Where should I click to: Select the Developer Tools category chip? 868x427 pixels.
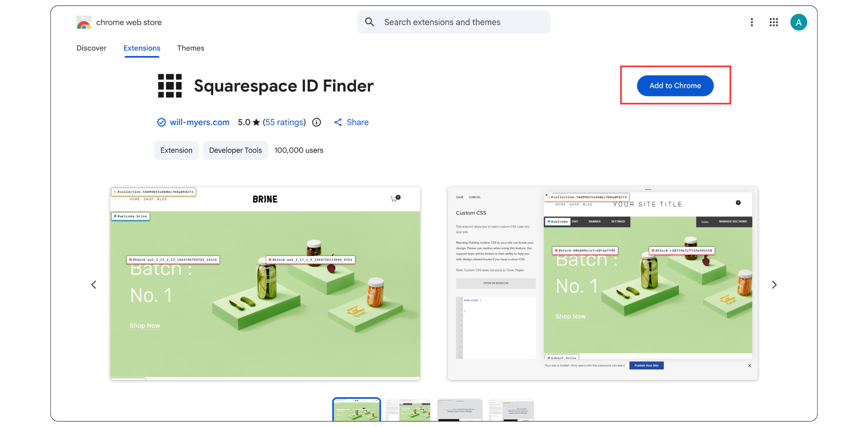click(235, 150)
